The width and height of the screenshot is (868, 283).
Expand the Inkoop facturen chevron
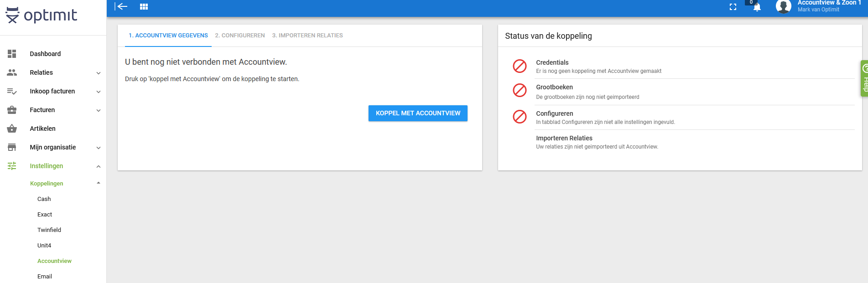pyautogui.click(x=99, y=92)
